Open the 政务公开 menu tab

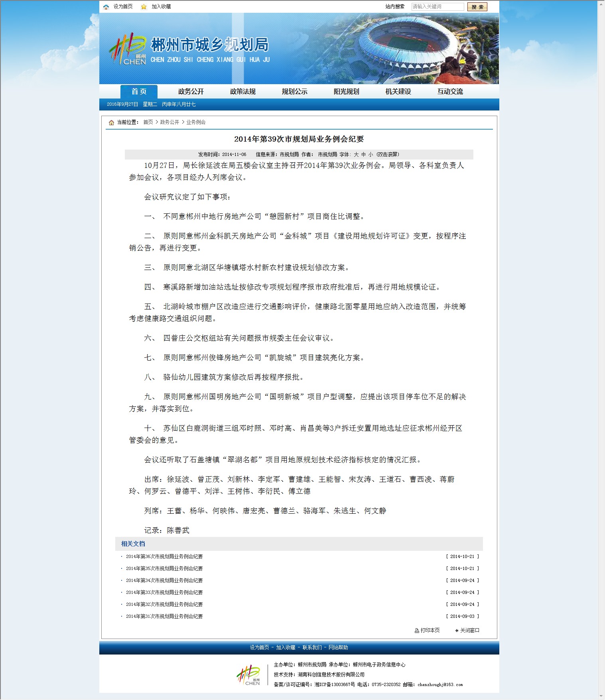coord(191,92)
